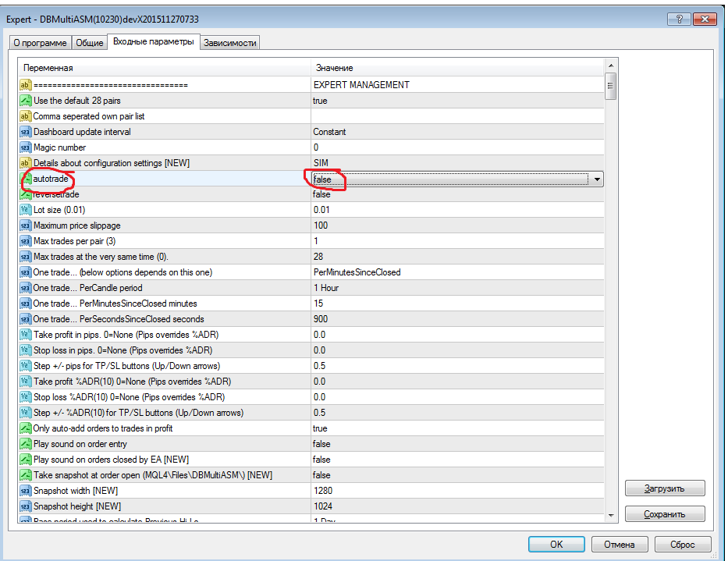Click the integer icon of 'Dashboard update interval'

25,132
